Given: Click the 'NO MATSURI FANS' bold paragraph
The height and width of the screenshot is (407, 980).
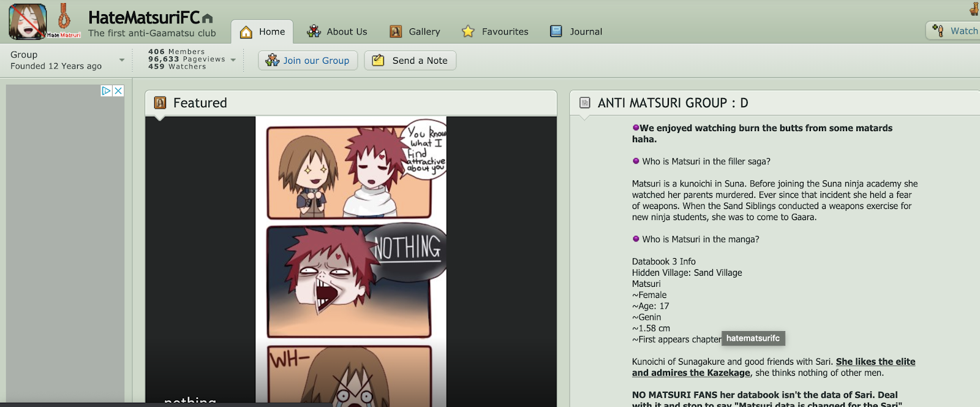Looking at the screenshot, I should (x=767, y=400).
